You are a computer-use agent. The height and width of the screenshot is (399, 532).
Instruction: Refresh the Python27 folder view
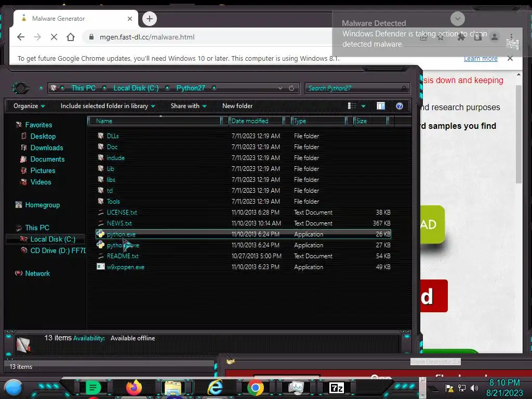click(x=291, y=88)
